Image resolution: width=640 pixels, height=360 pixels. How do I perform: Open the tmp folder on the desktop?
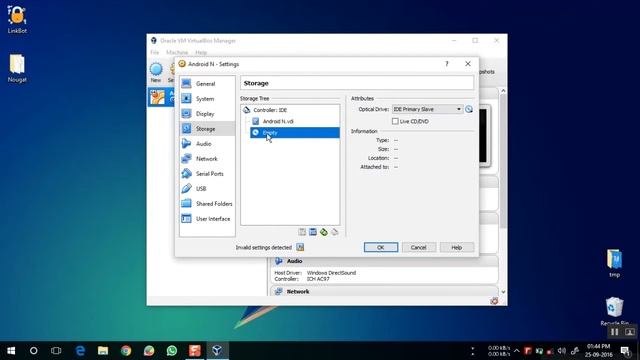tap(614, 263)
